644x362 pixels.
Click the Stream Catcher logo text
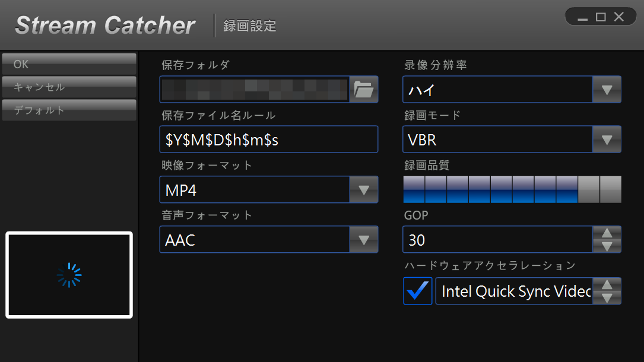(105, 26)
